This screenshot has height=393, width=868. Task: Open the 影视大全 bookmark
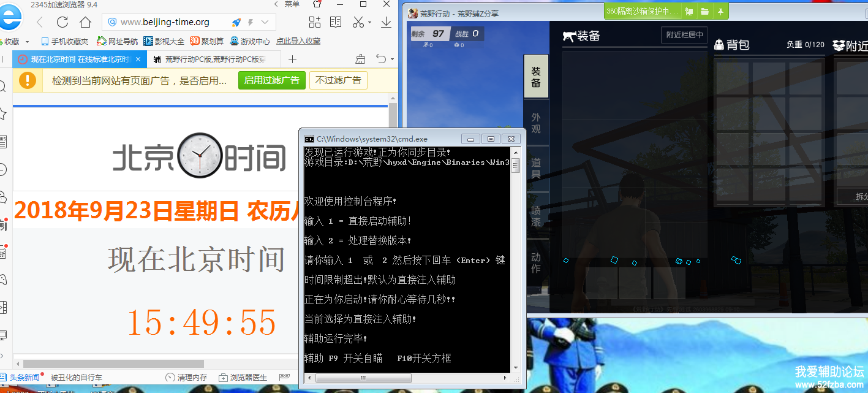tap(164, 42)
